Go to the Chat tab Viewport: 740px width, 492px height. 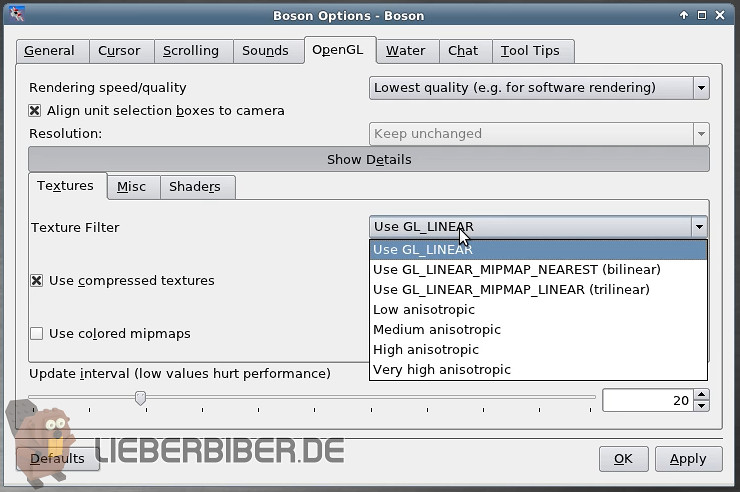(x=466, y=51)
